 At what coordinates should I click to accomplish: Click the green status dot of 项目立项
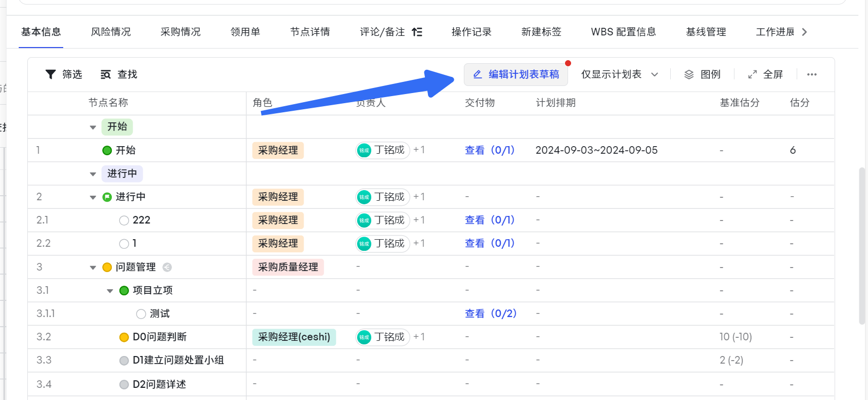click(124, 290)
